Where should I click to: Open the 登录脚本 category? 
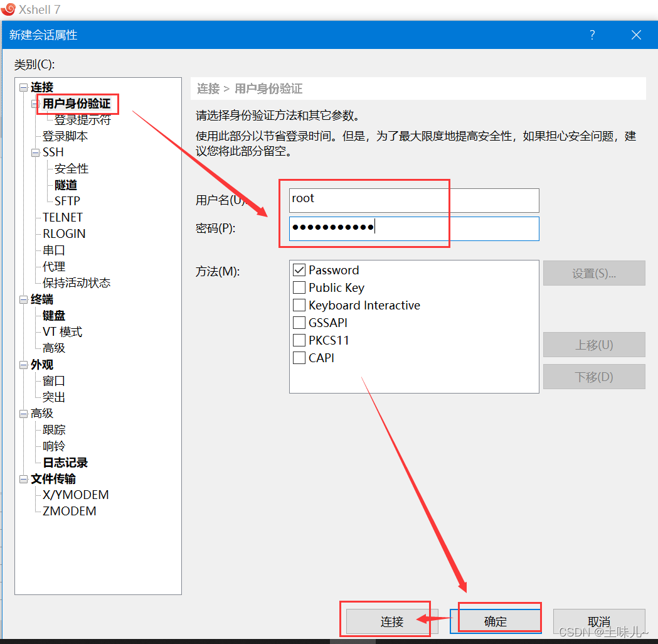pos(65,136)
